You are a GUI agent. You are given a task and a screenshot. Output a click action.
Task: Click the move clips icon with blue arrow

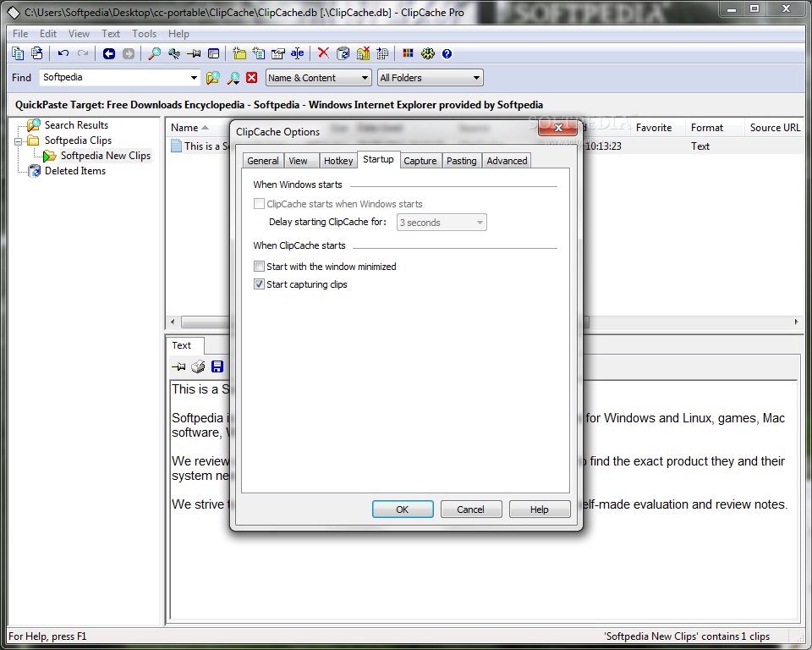click(x=382, y=53)
